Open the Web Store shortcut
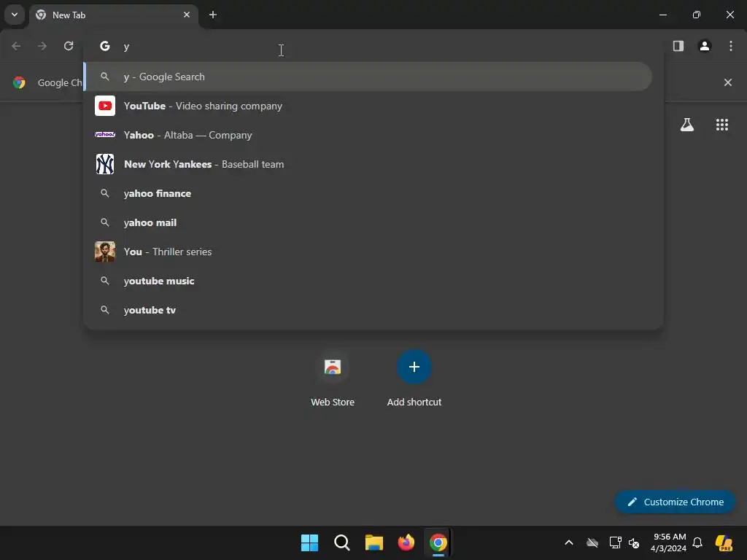This screenshot has width=747, height=560. pyautogui.click(x=333, y=378)
